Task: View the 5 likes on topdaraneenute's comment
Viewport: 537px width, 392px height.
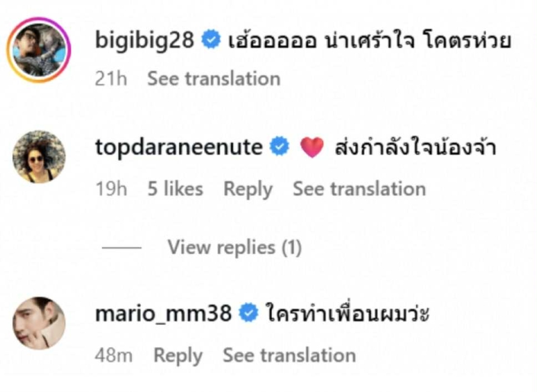Action: [175, 189]
